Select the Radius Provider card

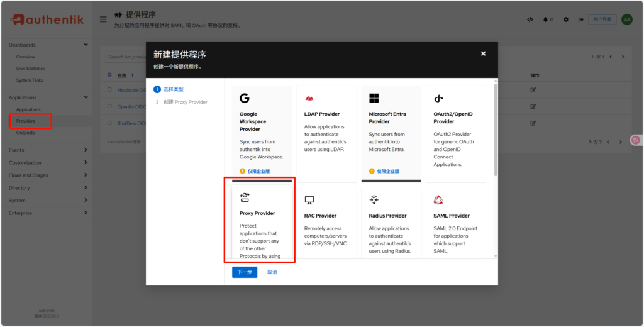[391, 223]
